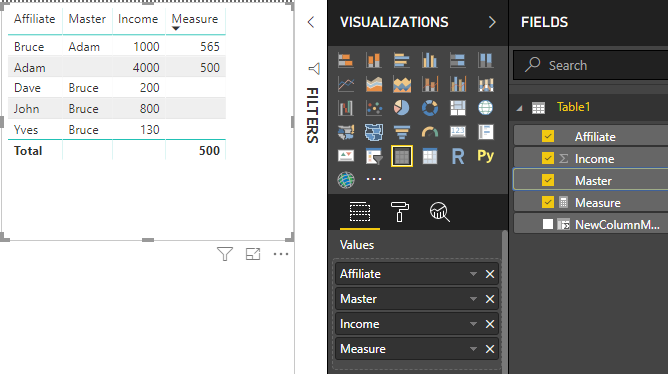Viewport: 668px width, 374px height.
Task: Open Focus mode for the table visual
Action: click(253, 254)
